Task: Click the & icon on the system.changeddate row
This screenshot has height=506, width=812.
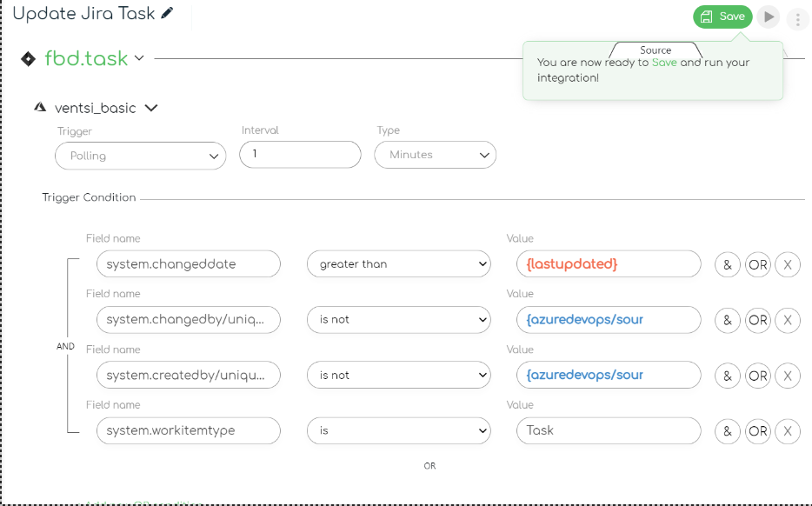Action: 727,264
